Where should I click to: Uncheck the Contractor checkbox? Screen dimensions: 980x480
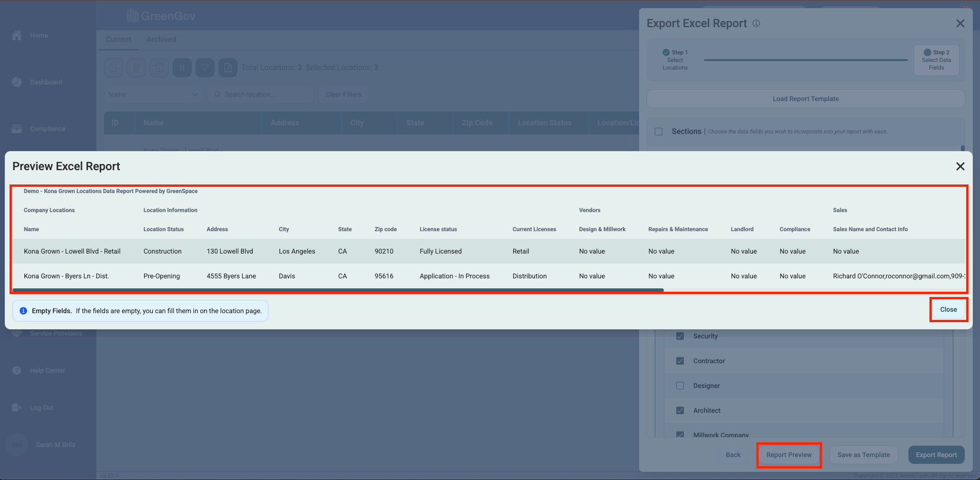click(680, 361)
